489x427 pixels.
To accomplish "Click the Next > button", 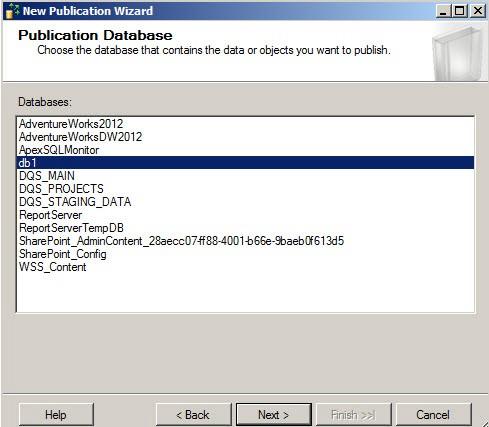I will coord(274,415).
